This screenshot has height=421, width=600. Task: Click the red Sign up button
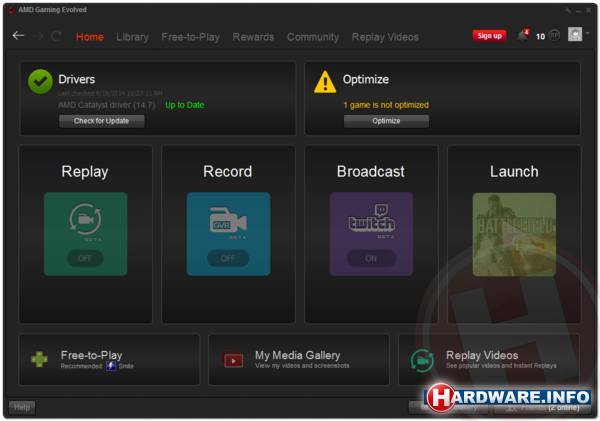point(489,36)
